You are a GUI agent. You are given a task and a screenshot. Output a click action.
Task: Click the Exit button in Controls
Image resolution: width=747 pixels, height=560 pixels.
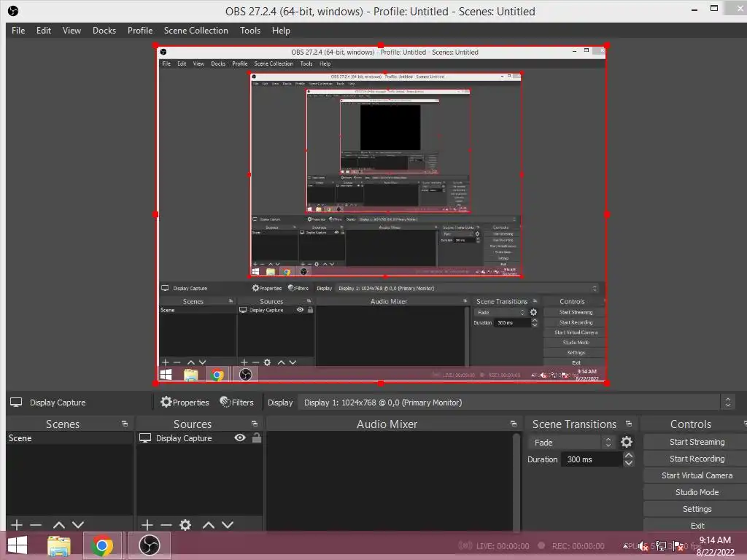coord(697,525)
